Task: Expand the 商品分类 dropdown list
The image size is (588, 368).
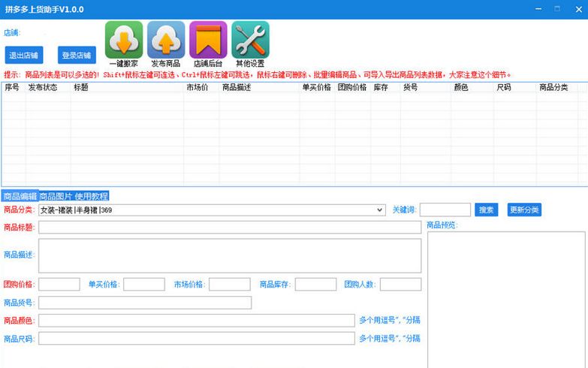Action: tap(380, 210)
